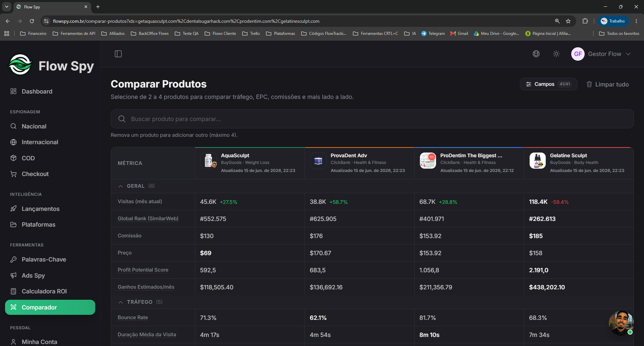644x346 pixels.
Task: Click the Ganhos Estimados/mês label
Action: click(146, 287)
